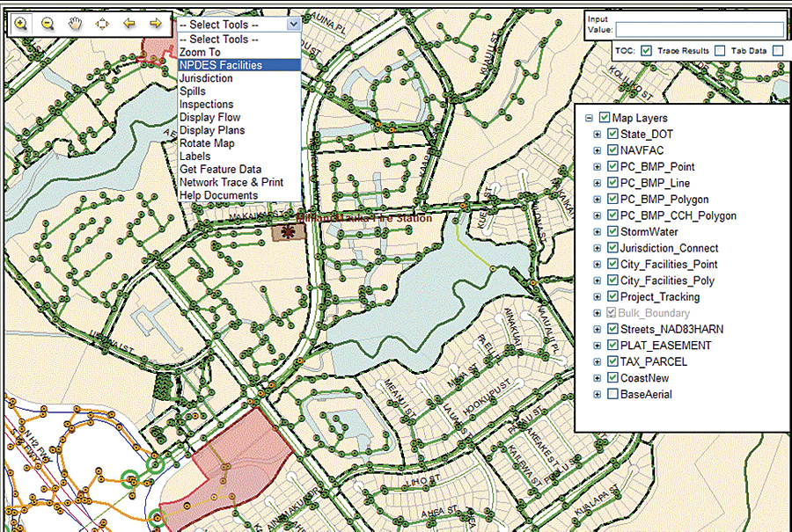Activate the pan hand tool
Screen dimensions: 792x532
pos(76,24)
